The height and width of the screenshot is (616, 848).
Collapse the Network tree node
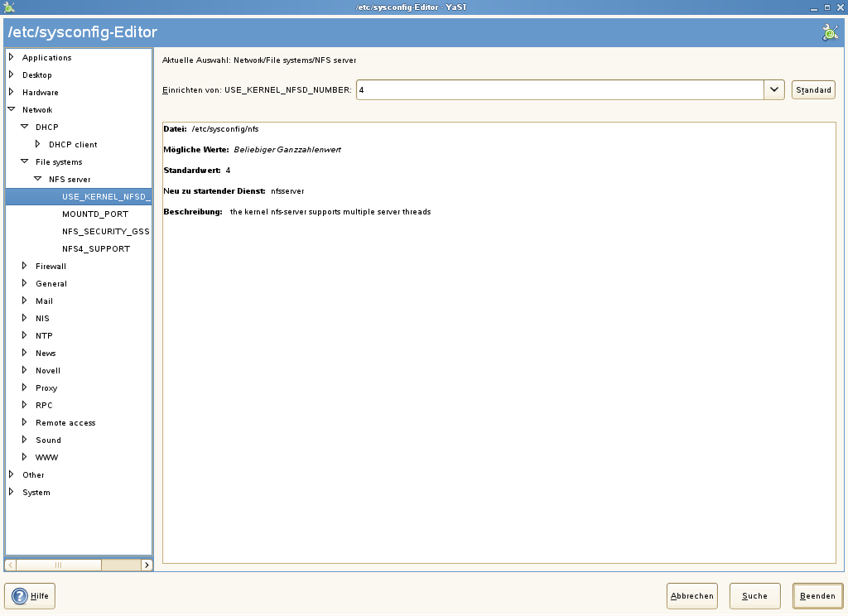click(12, 109)
